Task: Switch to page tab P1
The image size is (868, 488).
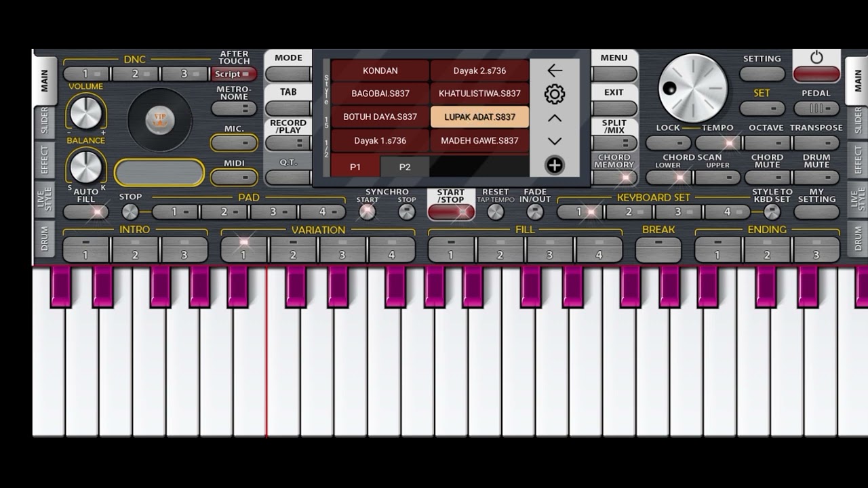Action: pyautogui.click(x=355, y=167)
